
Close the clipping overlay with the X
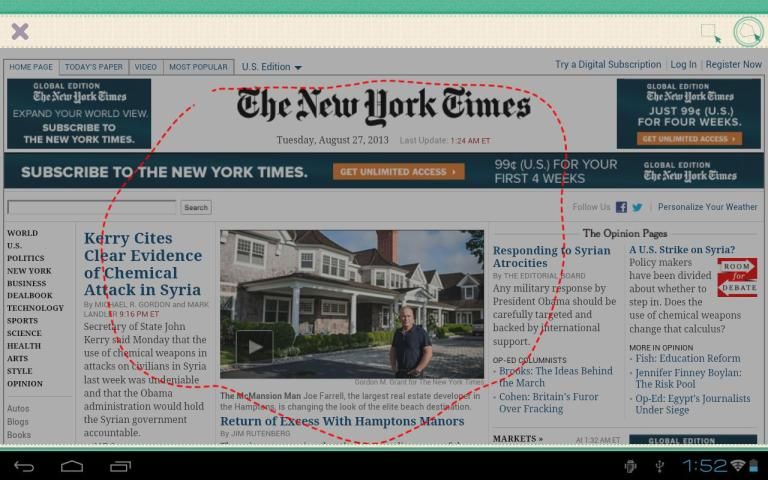coord(20,31)
